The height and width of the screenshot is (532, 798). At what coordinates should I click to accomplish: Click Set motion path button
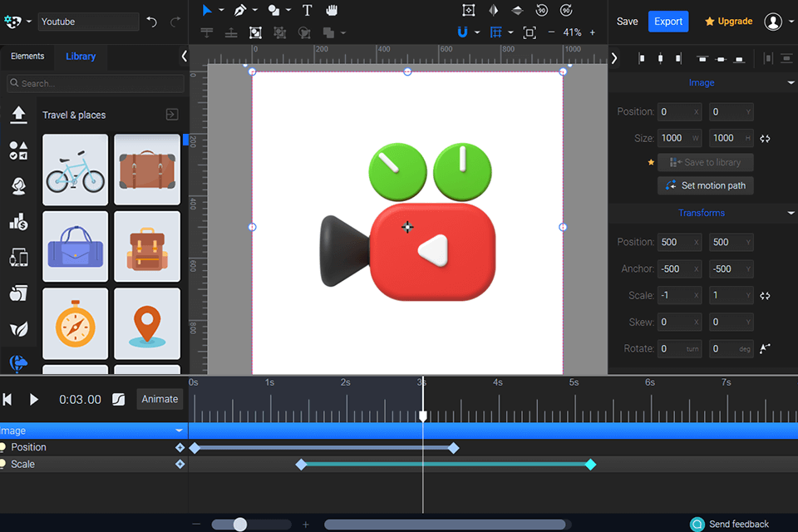pyautogui.click(x=706, y=186)
